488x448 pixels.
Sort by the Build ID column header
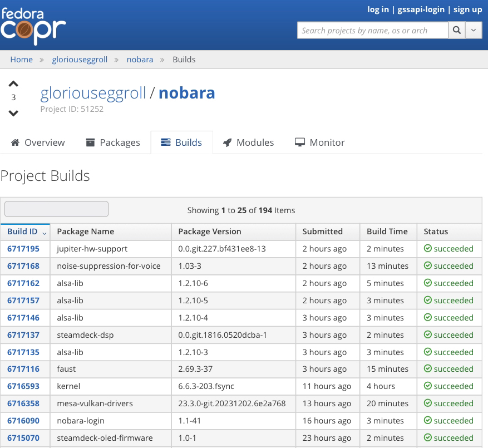(x=25, y=232)
